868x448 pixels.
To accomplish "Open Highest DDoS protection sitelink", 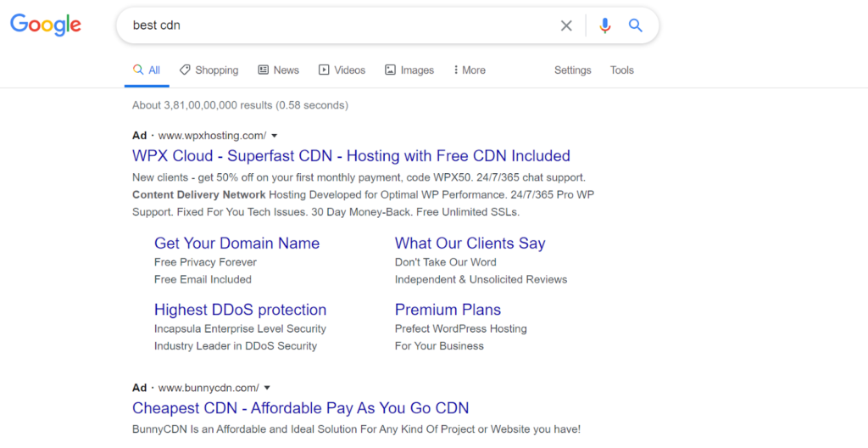I will 240,310.
